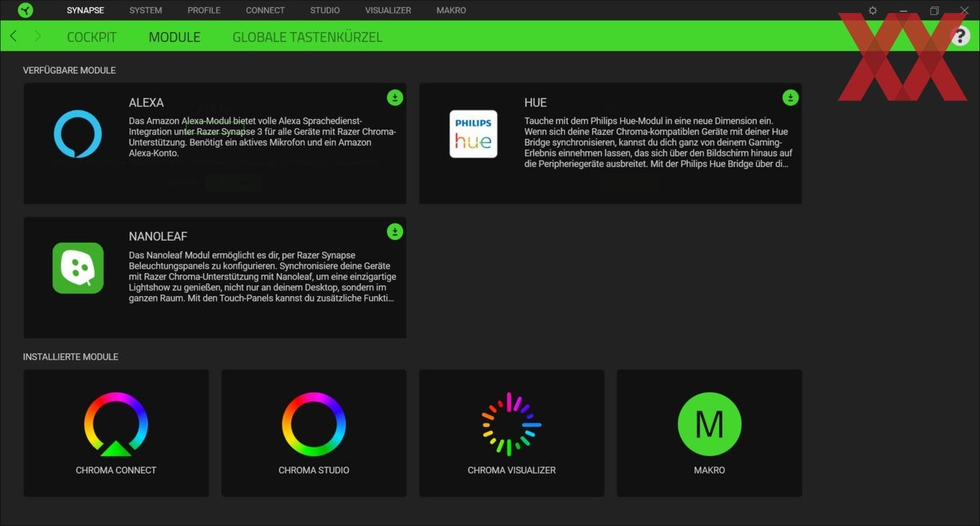Download the Alexa module

pos(395,97)
